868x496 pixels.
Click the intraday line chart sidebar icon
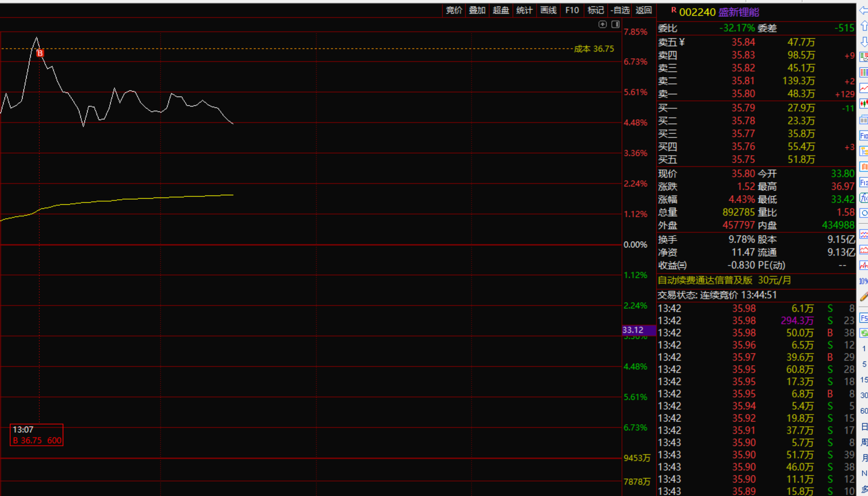tap(863, 88)
